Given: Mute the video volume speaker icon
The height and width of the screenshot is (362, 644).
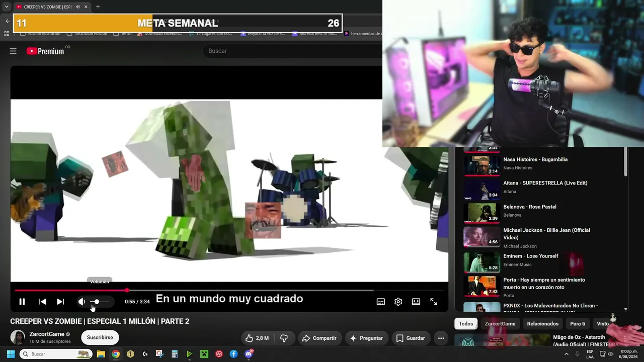Looking at the screenshot, I should pyautogui.click(x=82, y=302).
